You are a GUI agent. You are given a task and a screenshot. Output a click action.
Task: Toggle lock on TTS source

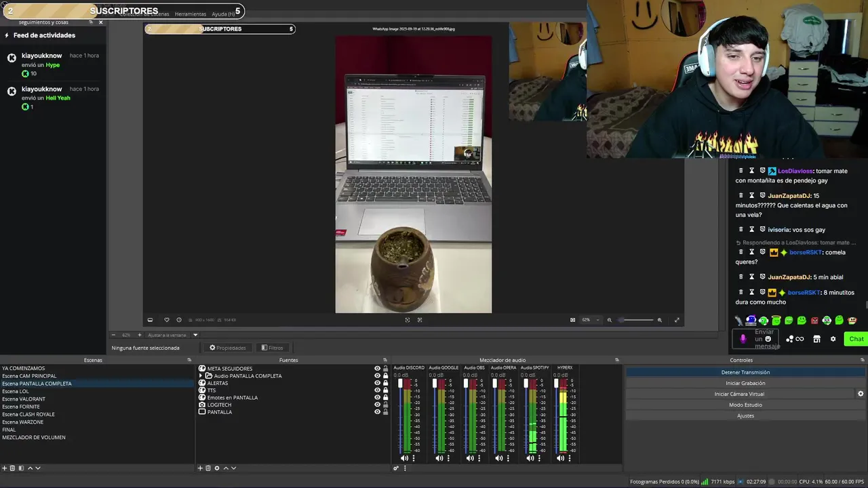pos(386,390)
